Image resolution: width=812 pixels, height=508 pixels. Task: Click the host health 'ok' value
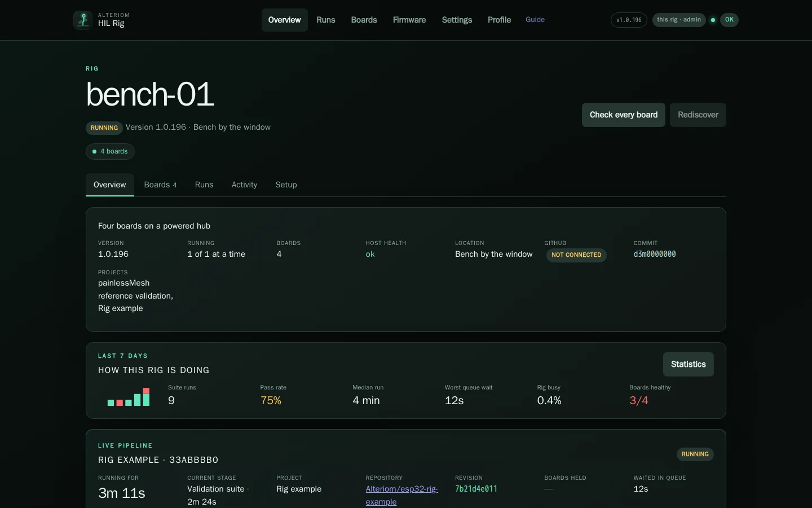click(370, 255)
